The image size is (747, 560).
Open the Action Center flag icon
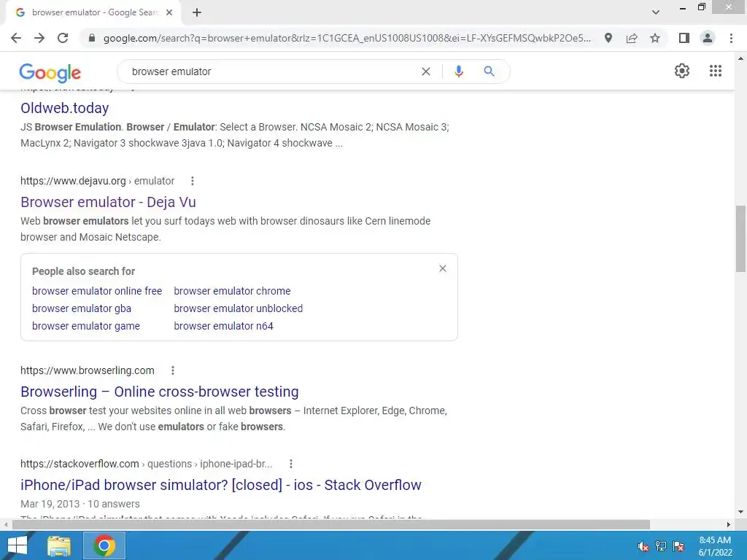(678, 546)
